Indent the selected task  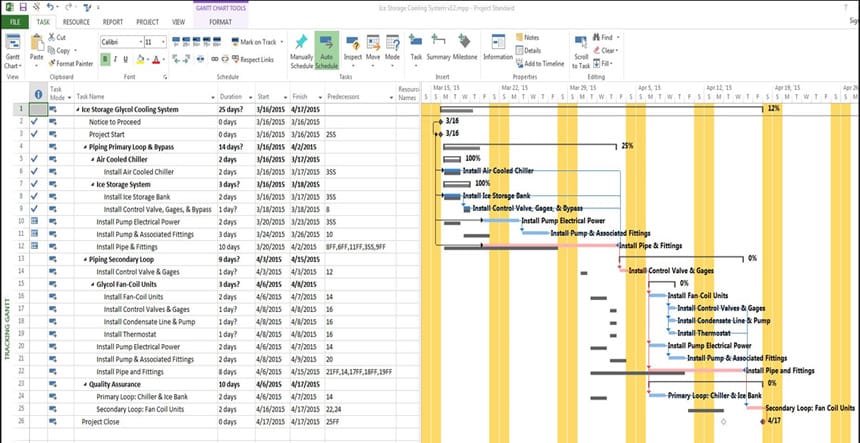186,59
